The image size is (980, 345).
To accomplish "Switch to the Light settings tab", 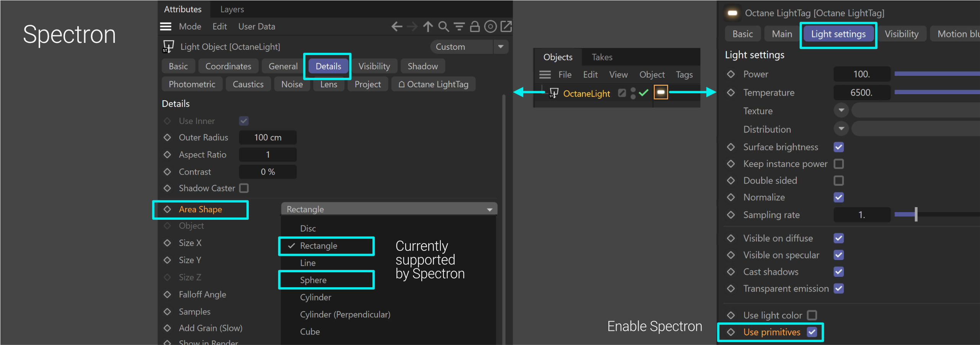I will 838,34.
